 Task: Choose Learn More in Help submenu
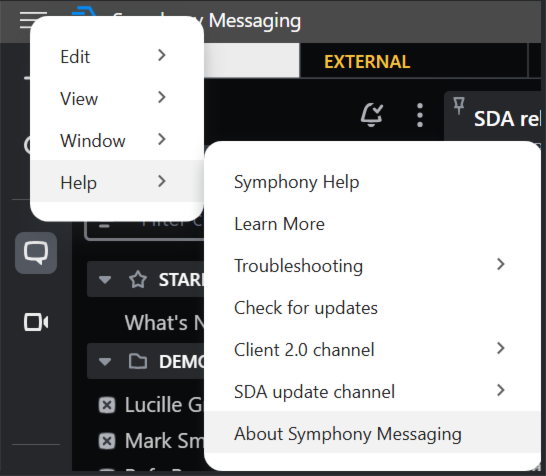coord(373,224)
